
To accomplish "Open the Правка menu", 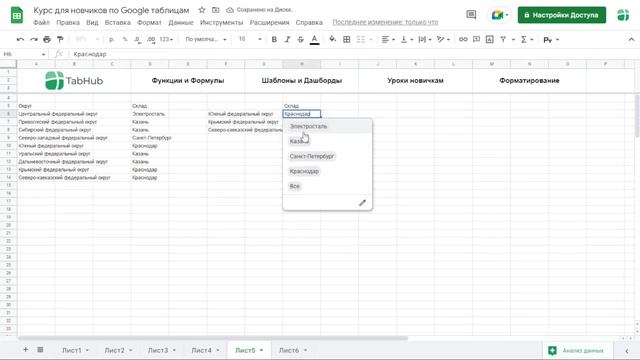I will (68, 22).
